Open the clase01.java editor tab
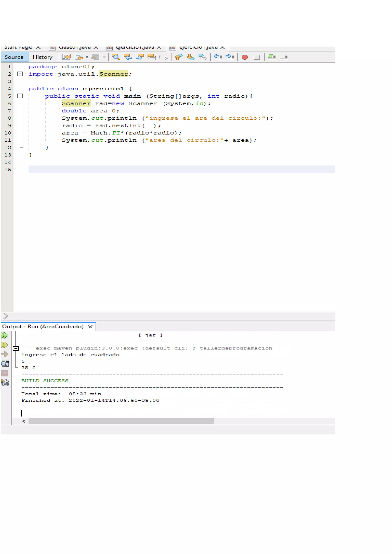The height and width of the screenshot is (554, 392). pyautogui.click(x=74, y=47)
